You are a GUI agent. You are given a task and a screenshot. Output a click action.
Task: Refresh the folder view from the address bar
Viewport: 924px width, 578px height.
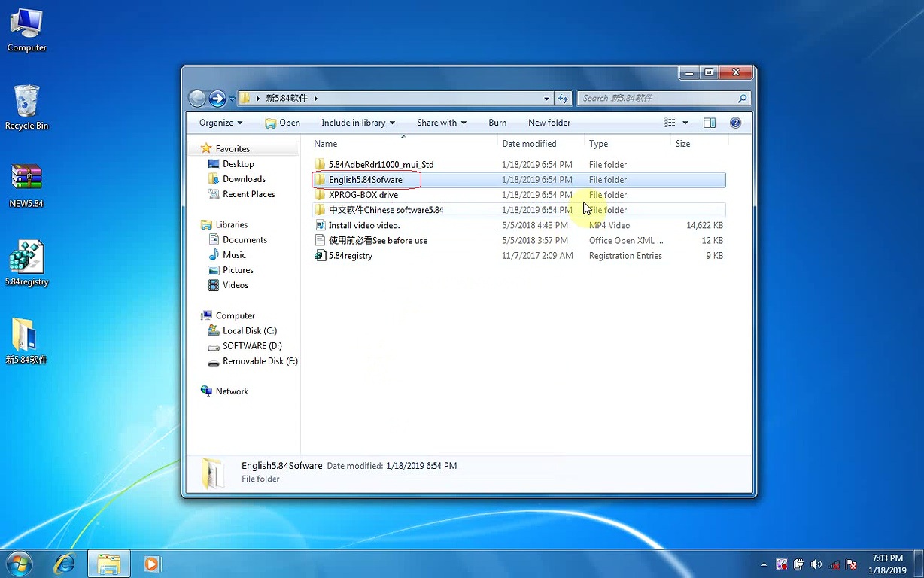(x=564, y=98)
